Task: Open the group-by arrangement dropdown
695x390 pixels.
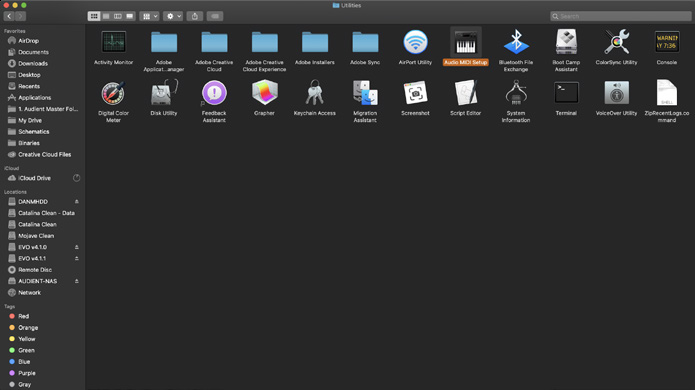Action: point(149,16)
